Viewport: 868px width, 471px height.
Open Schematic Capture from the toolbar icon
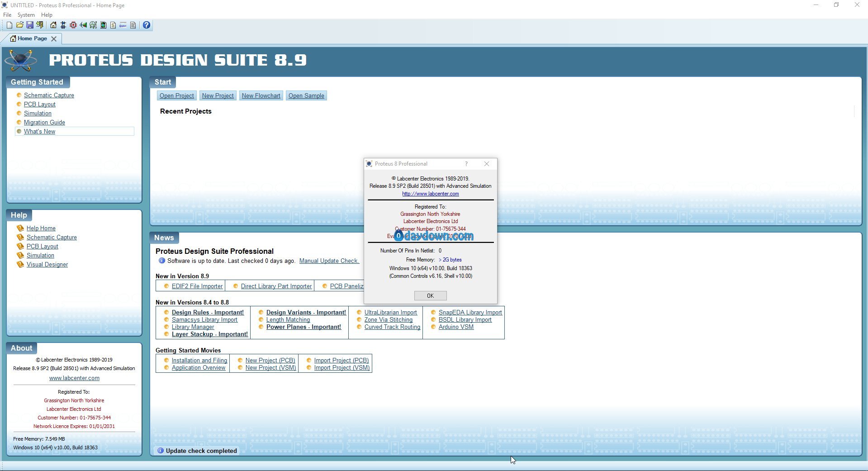[x=63, y=25]
